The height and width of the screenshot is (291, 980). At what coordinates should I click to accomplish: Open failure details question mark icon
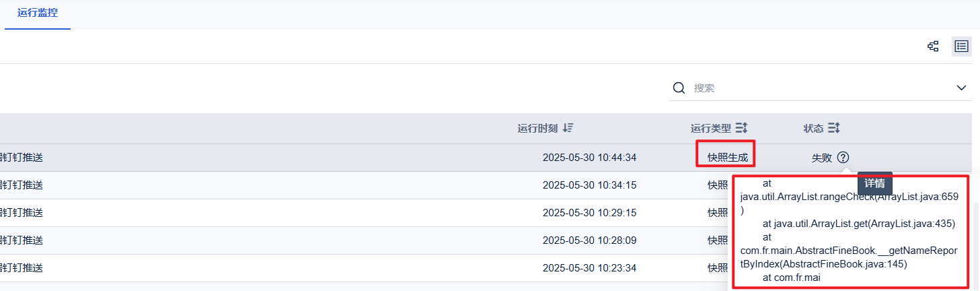pyautogui.click(x=843, y=158)
